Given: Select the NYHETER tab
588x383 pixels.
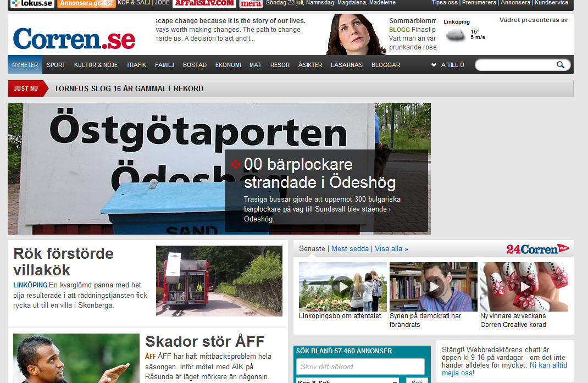Looking at the screenshot, I should coord(25,65).
